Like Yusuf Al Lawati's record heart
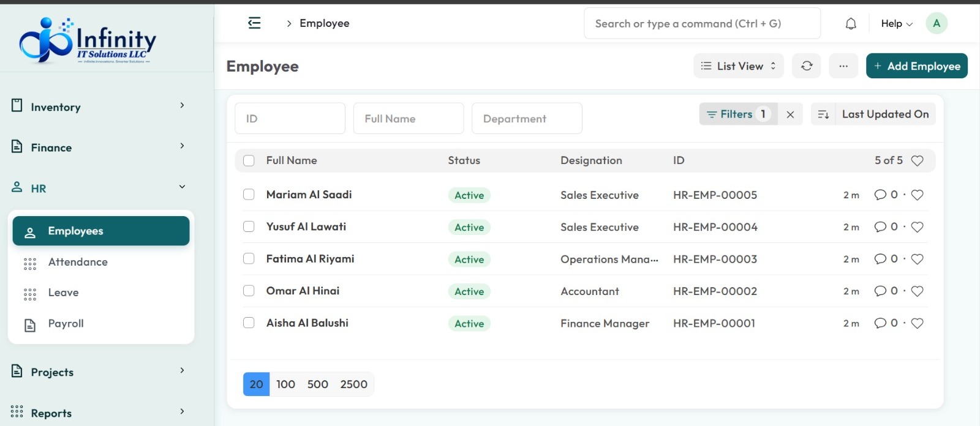The height and width of the screenshot is (426, 980). tap(917, 227)
